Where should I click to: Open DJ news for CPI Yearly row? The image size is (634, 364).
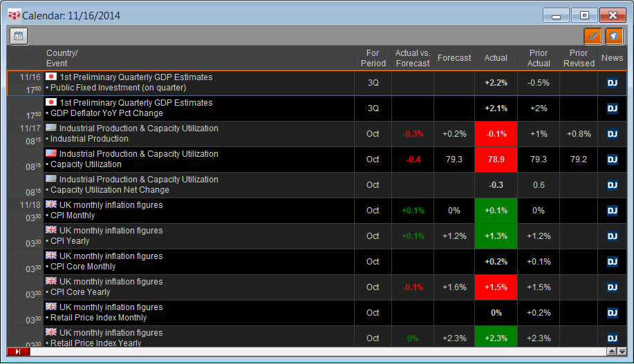(x=612, y=236)
